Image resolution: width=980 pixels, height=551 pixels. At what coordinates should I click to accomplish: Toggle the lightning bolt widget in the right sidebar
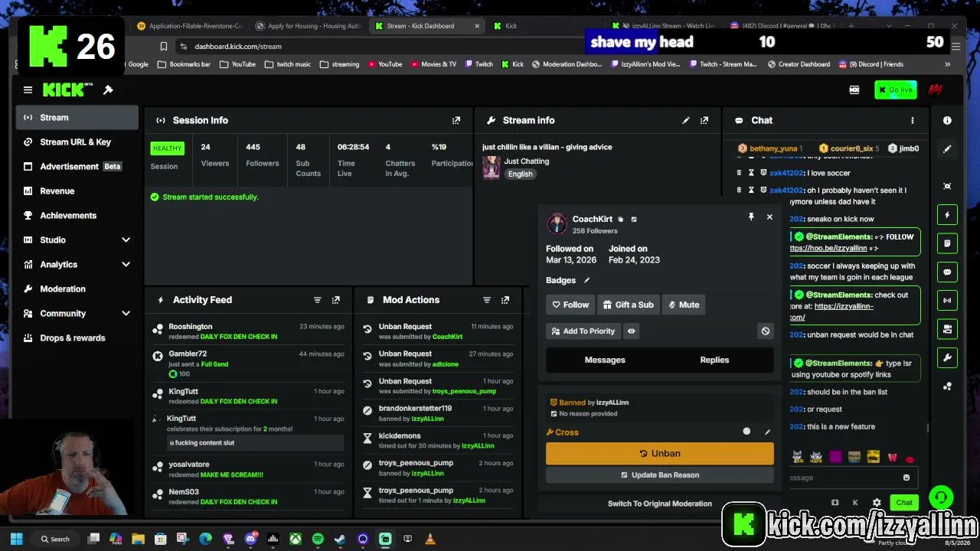[947, 215]
